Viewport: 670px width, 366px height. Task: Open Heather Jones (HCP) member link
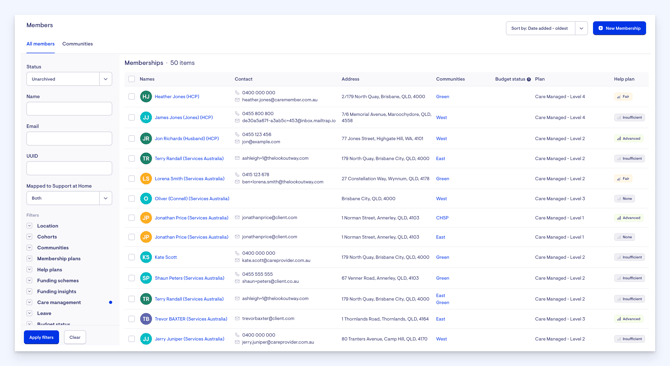(x=177, y=97)
